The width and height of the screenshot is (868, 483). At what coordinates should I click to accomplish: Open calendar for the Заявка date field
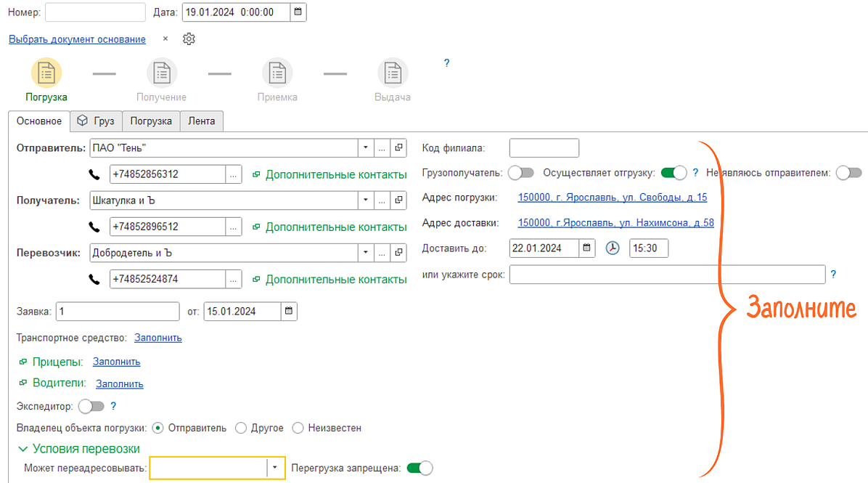[288, 312]
